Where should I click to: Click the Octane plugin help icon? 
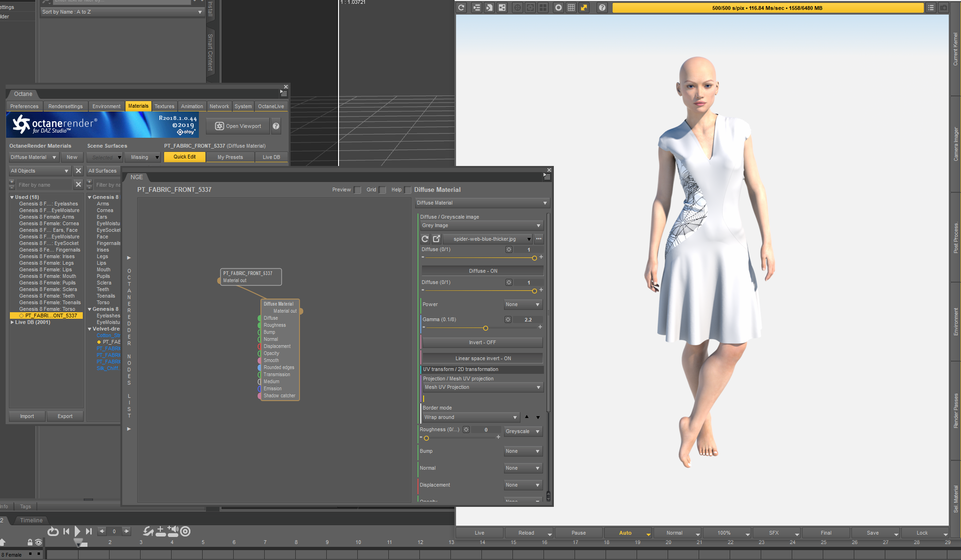coord(276,126)
